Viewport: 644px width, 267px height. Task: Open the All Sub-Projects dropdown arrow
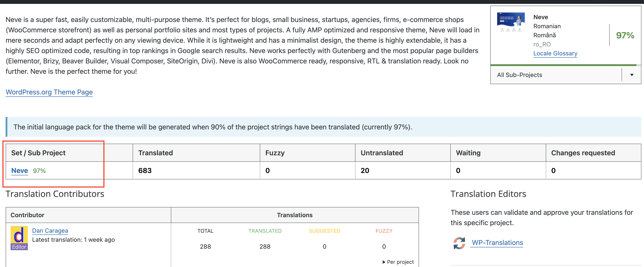coord(631,75)
